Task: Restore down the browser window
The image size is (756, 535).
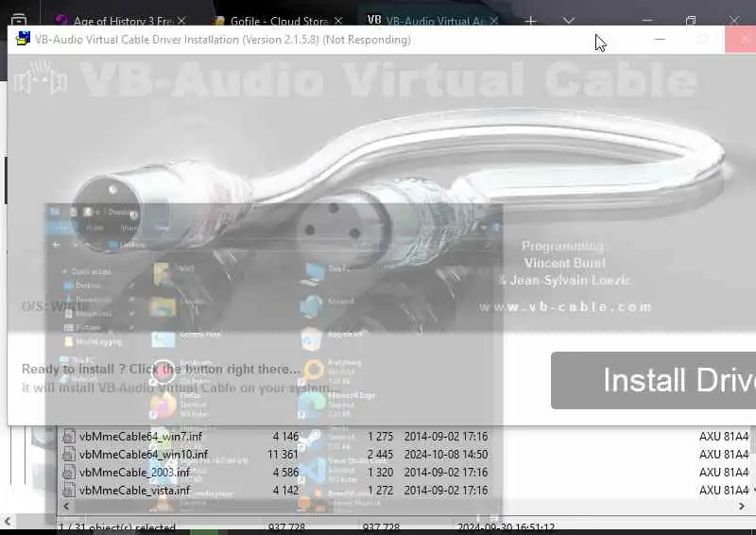Action: [691, 20]
